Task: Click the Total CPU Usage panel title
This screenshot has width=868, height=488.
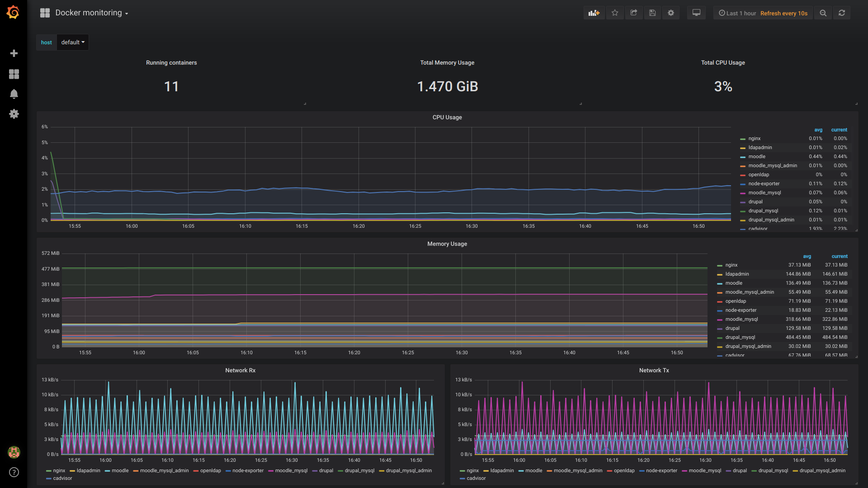Action: tap(723, 63)
